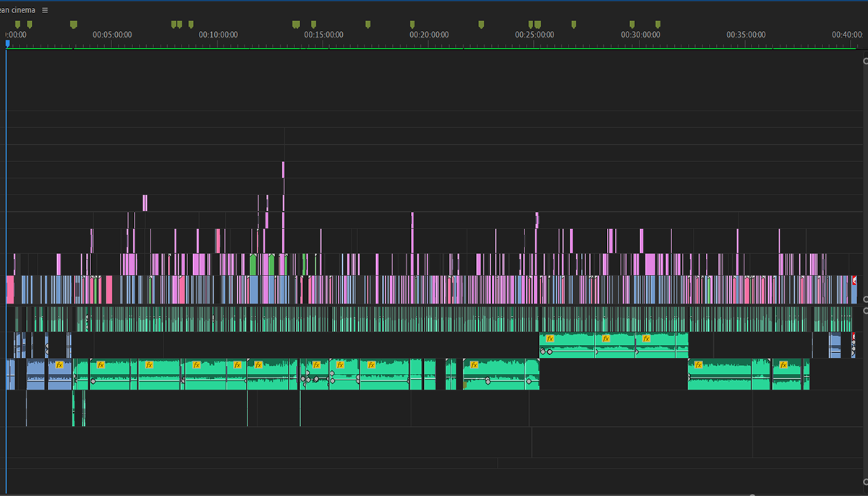
Task: Select the marker near seventeen minutes
Action: pyautogui.click(x=367, y=25)
